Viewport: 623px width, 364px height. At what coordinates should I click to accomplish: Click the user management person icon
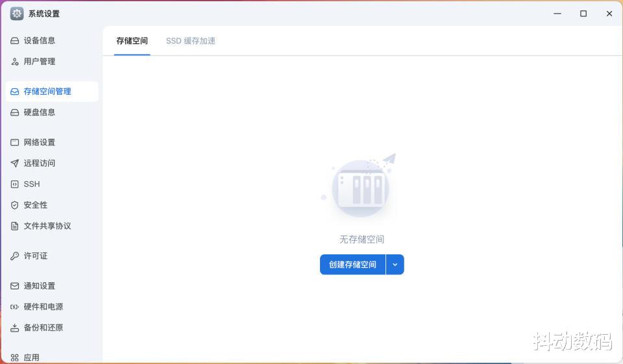[x=15, y=62]
